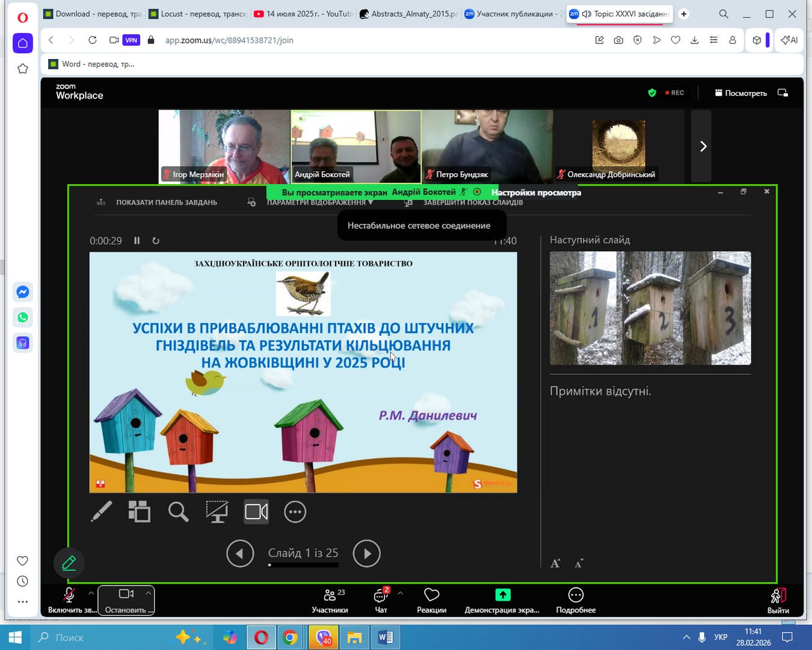This screenshot has height=650, width=812.
Task: Stop video with the camera button
Action: (x=126, y=600)
